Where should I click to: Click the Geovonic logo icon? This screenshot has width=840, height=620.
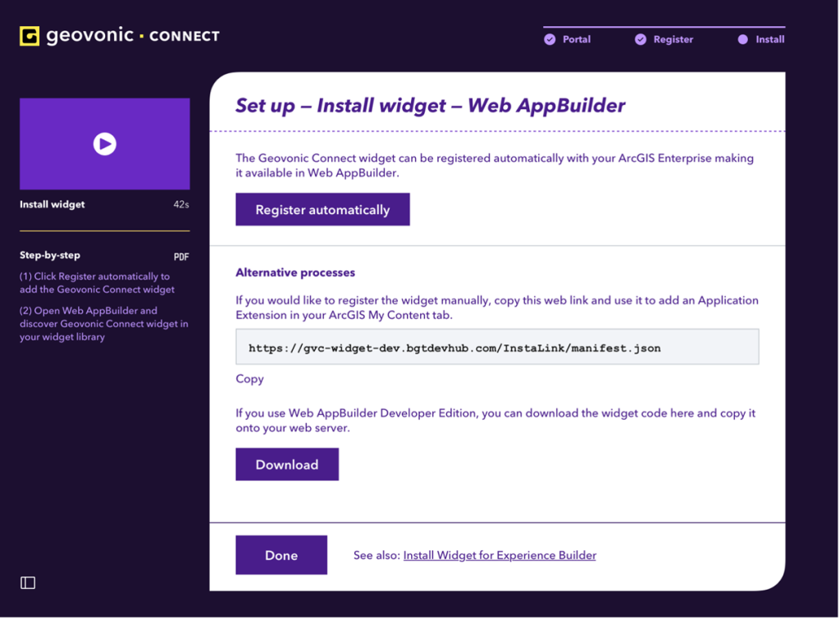pyautogui.click(x=30, y=36)
